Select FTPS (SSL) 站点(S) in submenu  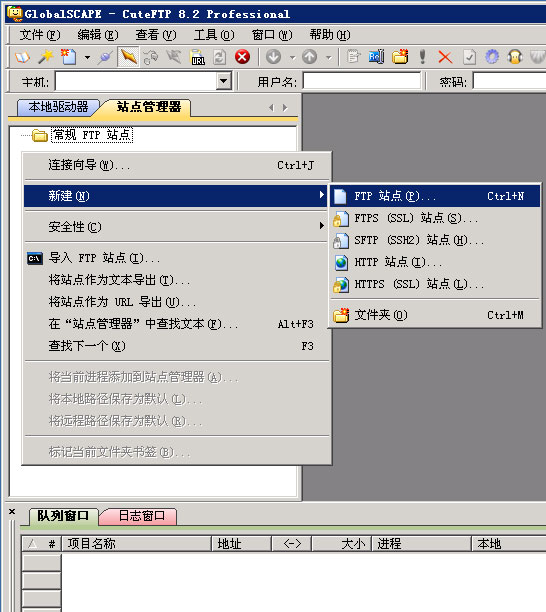pyautogui.click(x=435, y=218)
